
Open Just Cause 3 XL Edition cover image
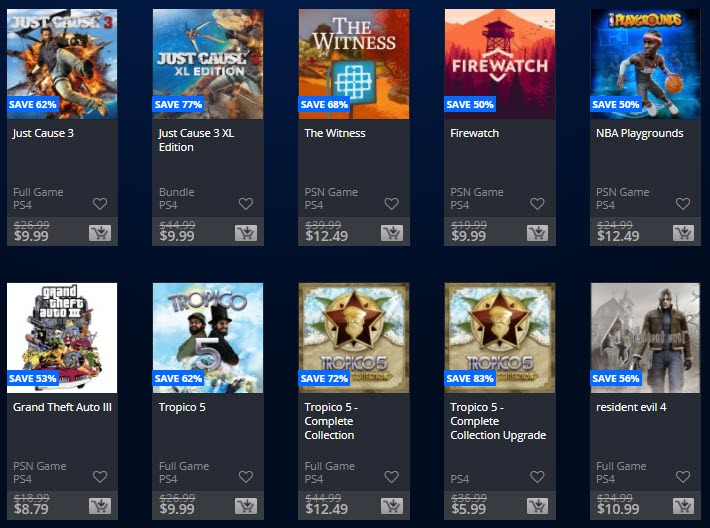[208, 64]
